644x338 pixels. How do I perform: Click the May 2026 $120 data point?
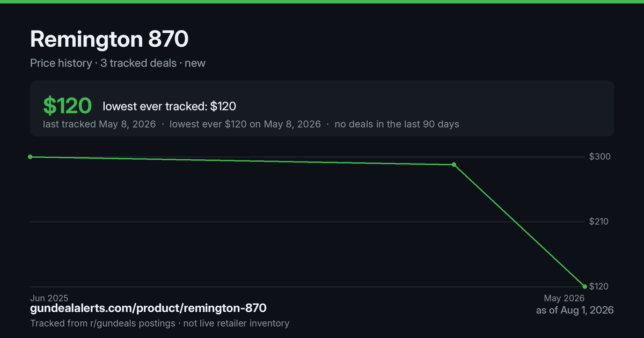[584, 286]
